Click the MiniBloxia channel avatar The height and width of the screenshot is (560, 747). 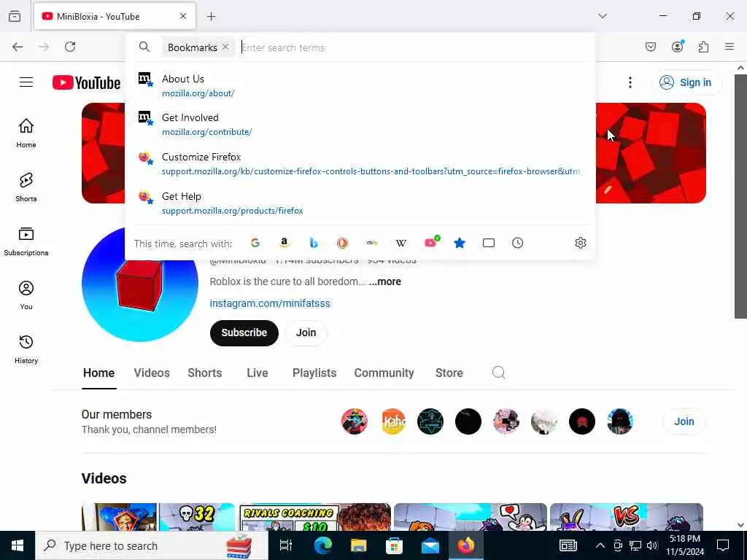(x=139, y=284)
